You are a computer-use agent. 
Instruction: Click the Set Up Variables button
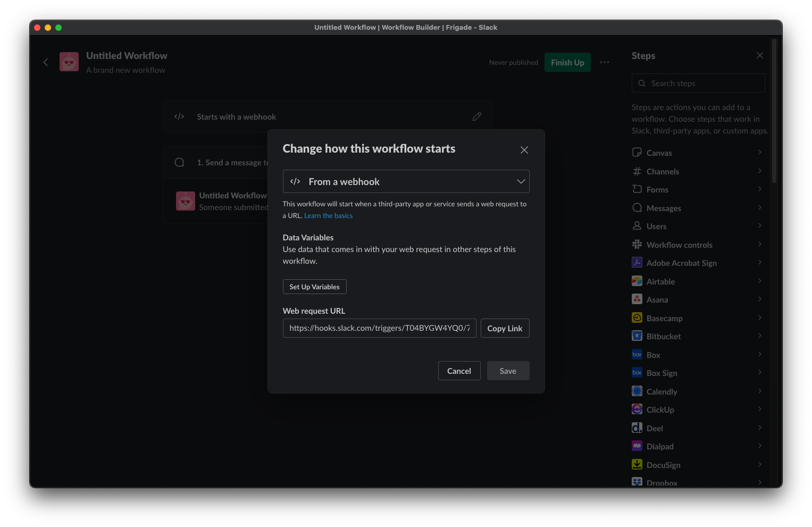314,287
